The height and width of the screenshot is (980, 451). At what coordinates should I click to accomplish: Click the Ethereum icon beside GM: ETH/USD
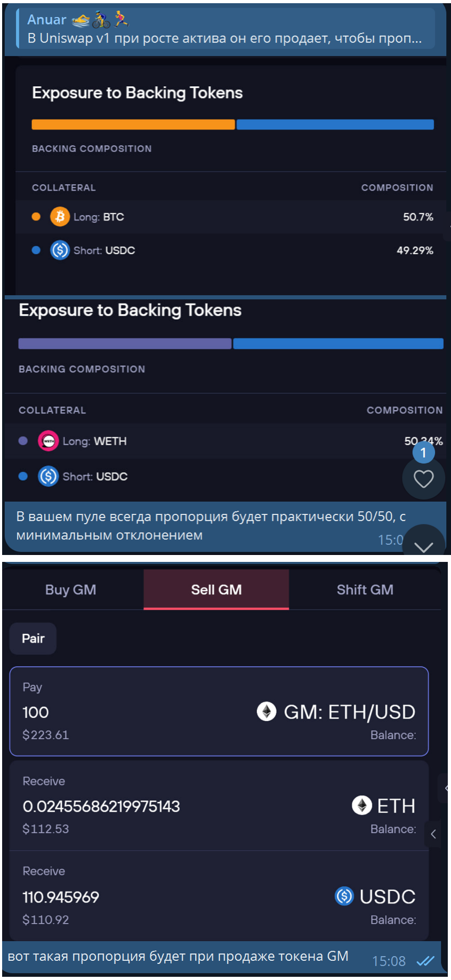click(267, 711)
